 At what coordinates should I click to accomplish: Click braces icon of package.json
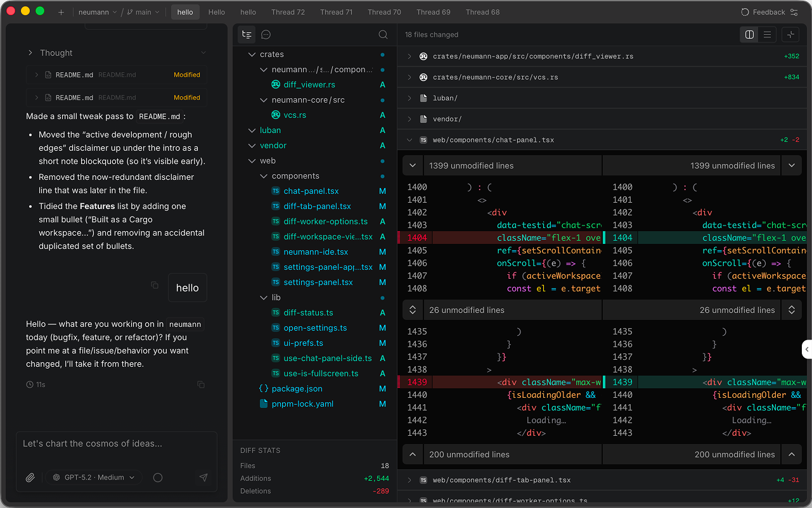(x=264, y=389)
